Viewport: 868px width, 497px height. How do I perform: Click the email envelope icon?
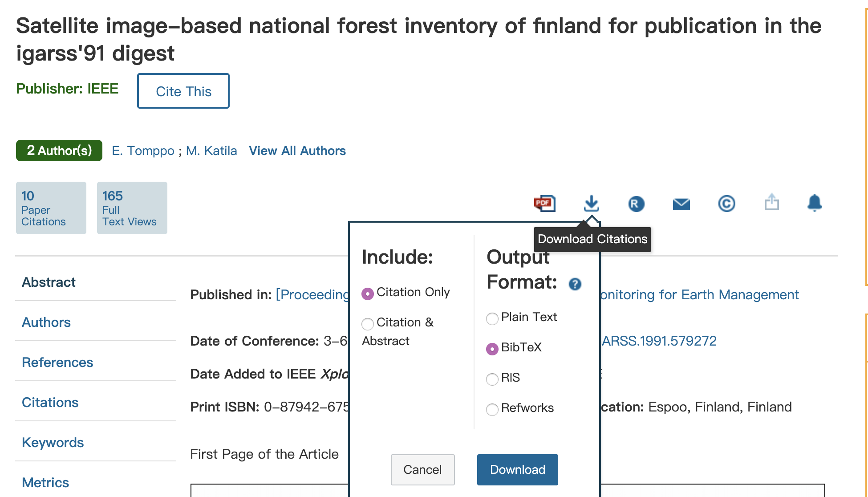681,204
